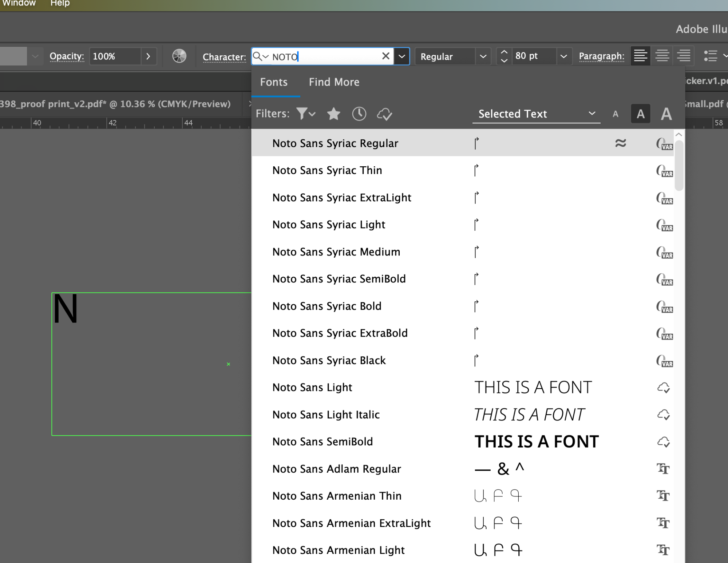Clear the NOTO font search text
This screenshot has height=563, width=728.
coord(386,56)
